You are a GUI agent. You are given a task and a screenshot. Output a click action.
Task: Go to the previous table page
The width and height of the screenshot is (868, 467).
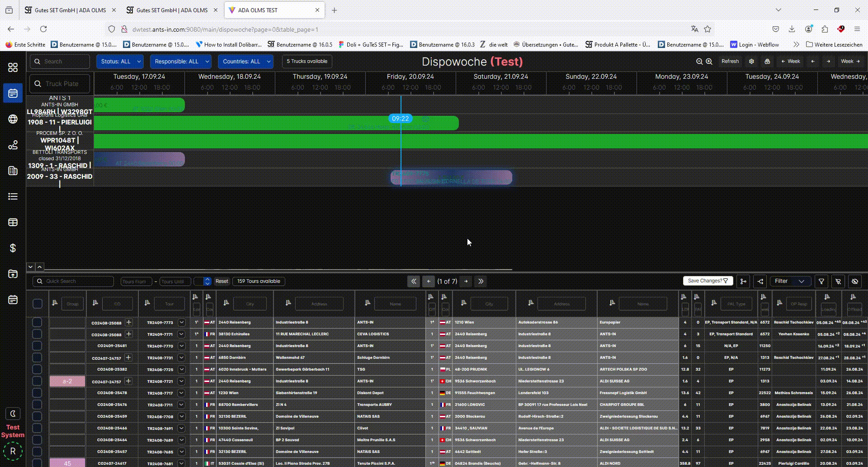(429, 281)
